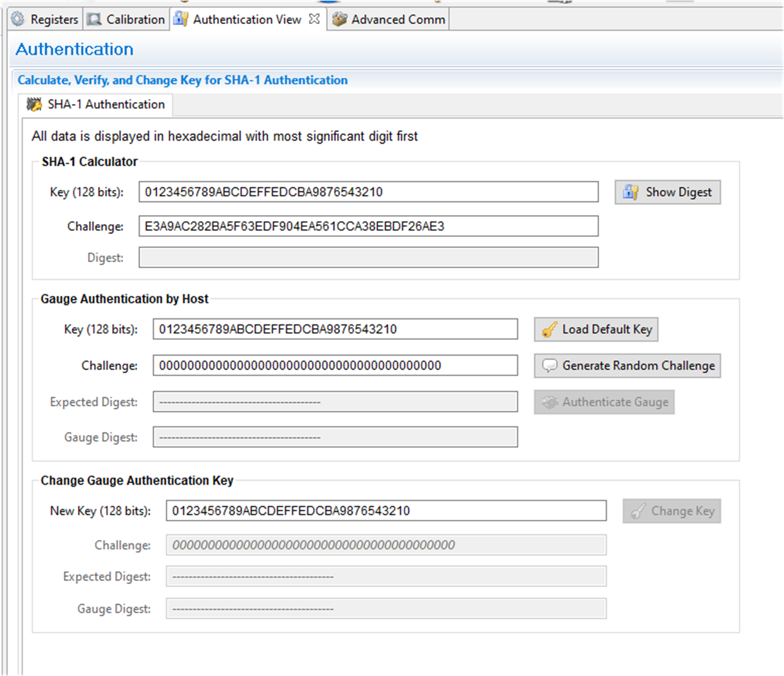Screen dimensions: 784x676
Task: Click the Calibration tab magnifier icon
Action: [95, 19]
